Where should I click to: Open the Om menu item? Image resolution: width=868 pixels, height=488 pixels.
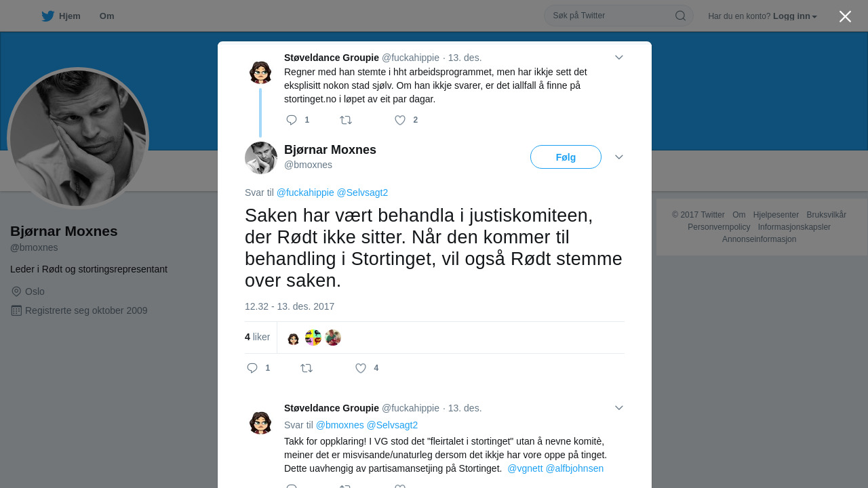coord(106,16)
